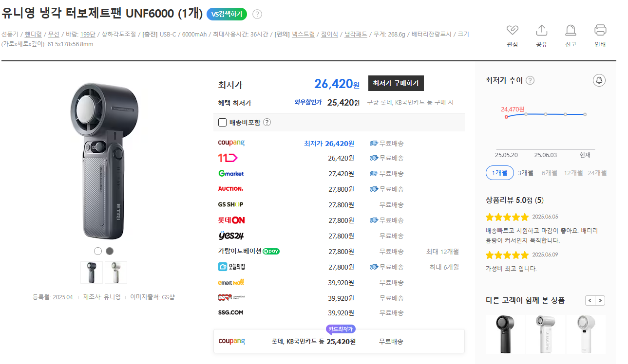Click the 인쇄 print icon
628x364 pixels.
pyautogui.click(x=600, y=30)
